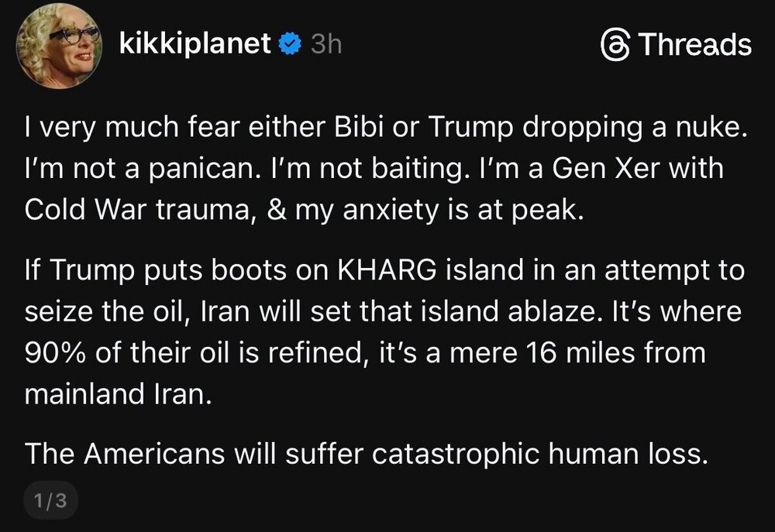
Task: Click the 1/3 thread position indicator
Action: click(x=50, y=501)
